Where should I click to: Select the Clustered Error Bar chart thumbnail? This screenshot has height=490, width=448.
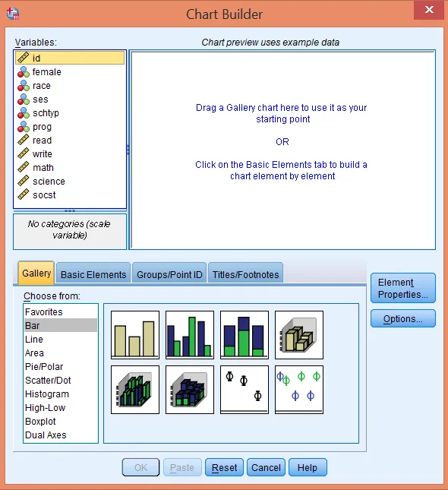(x=299, y=390)
